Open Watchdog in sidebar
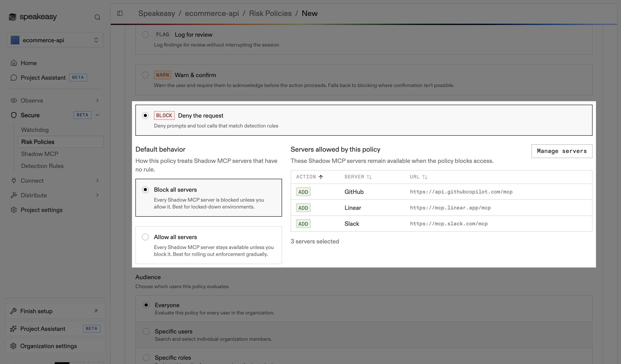Image resolution: width=621 pixels, height=364 pixels. click(35, 130)
